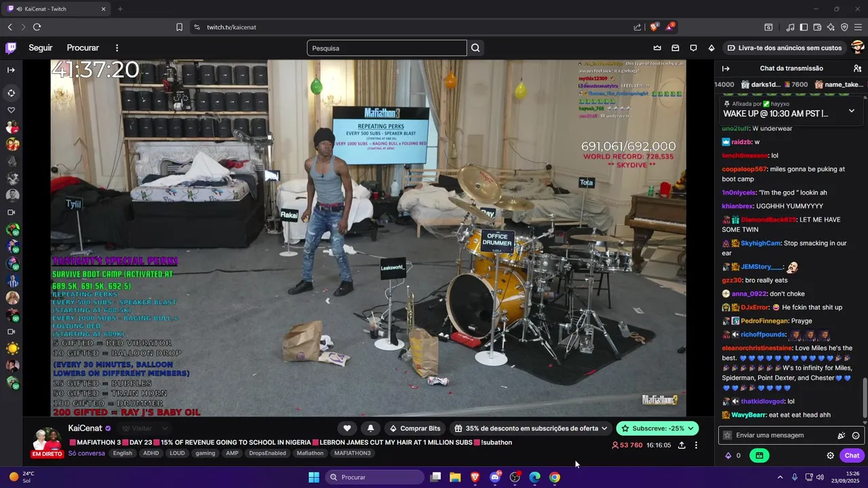Open the celebration party popper icon in chat
Screen dimensions: 868x488
click(x=841, y=435)
